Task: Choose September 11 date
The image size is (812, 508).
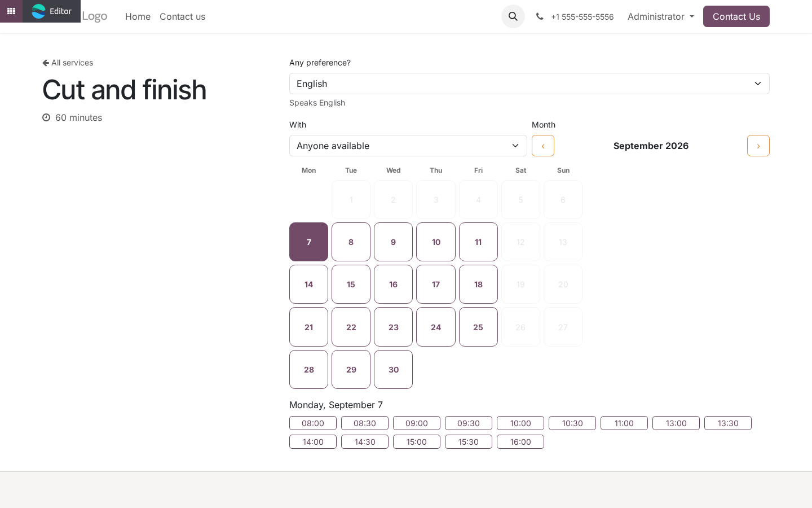Action: 478,242
